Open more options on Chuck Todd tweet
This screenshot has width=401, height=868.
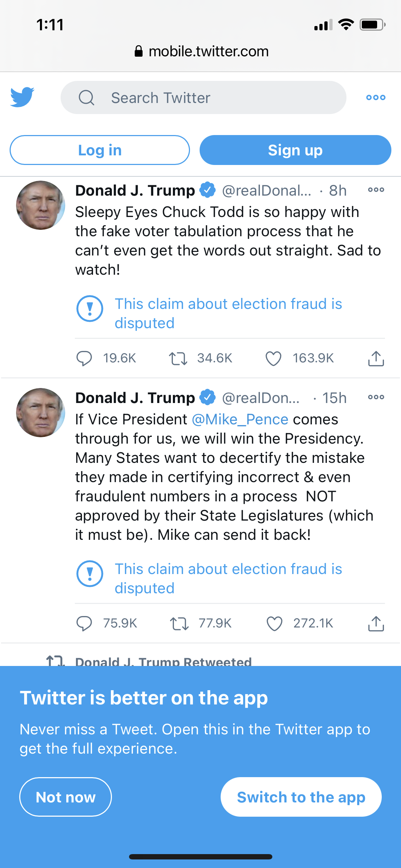coord(376,190)
